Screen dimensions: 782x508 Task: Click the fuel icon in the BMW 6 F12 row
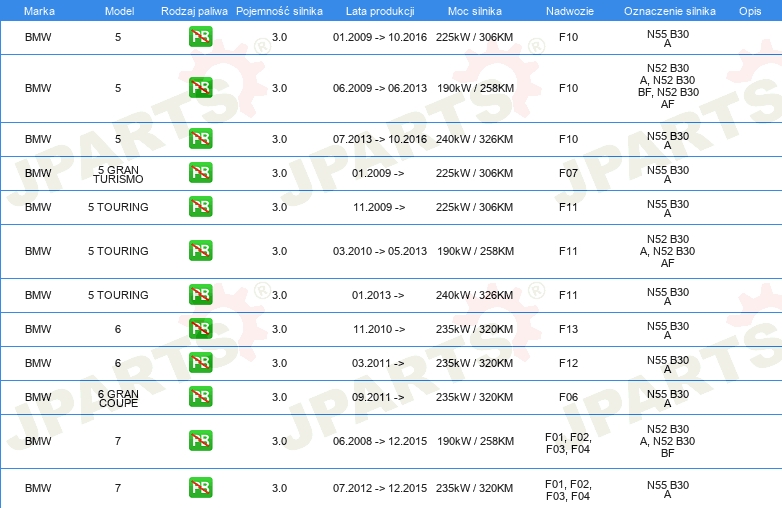point(200,362)
